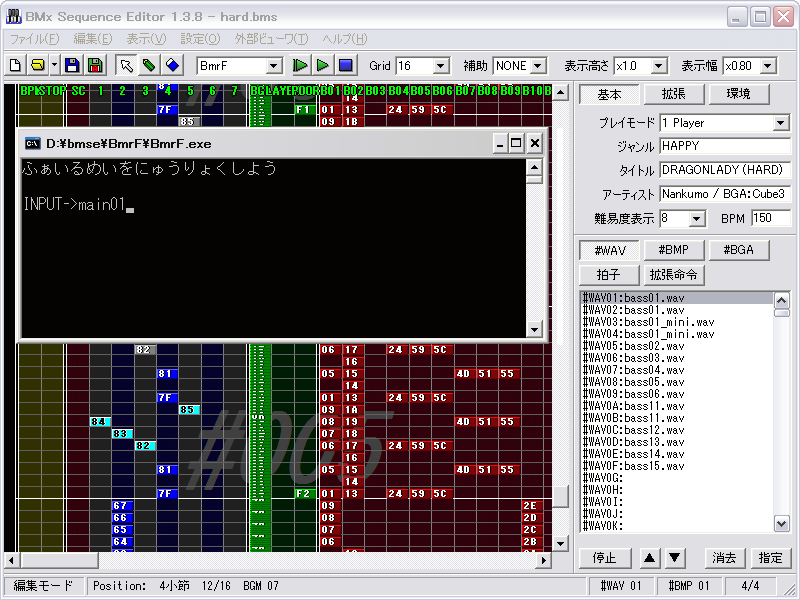Viewport: 800px width, 600px height.
Task: Click the New file icon
Action: tap(15, 66)
